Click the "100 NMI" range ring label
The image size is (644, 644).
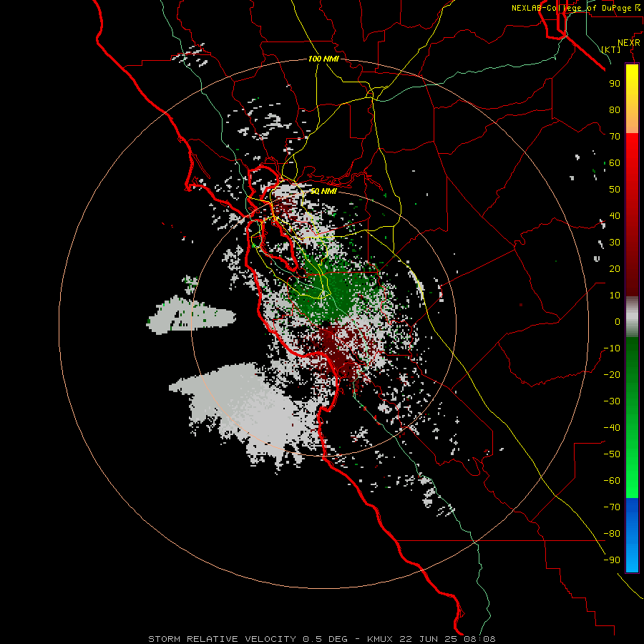tap(323, 59)
